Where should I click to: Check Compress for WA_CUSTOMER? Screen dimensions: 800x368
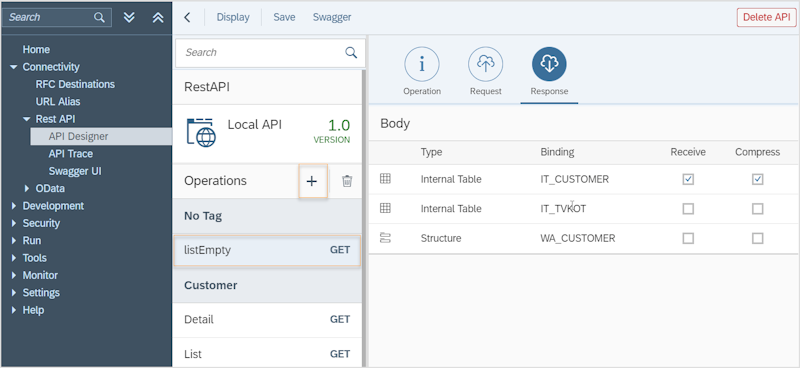758,238
